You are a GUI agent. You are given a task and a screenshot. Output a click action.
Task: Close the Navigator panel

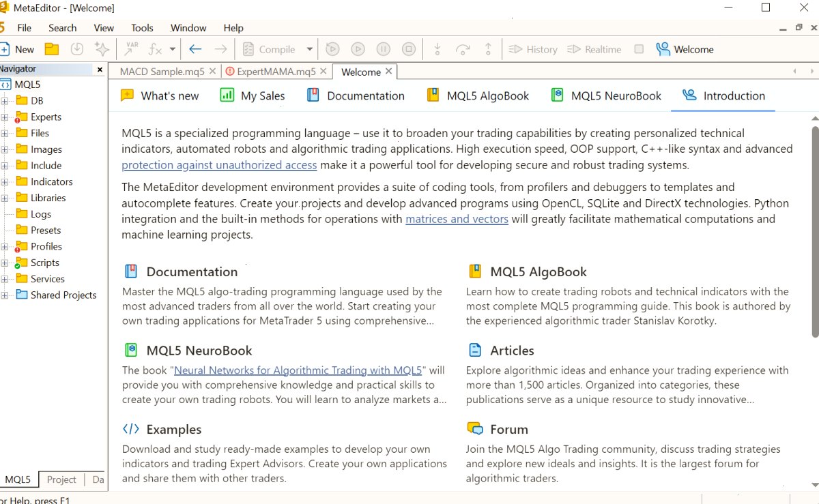pyautogui.click(x=100, y=69)
